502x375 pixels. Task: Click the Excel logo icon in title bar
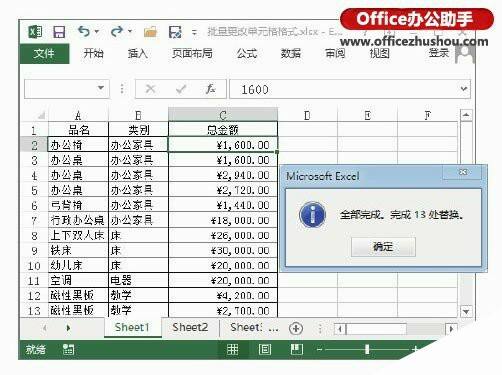(35, 32)
